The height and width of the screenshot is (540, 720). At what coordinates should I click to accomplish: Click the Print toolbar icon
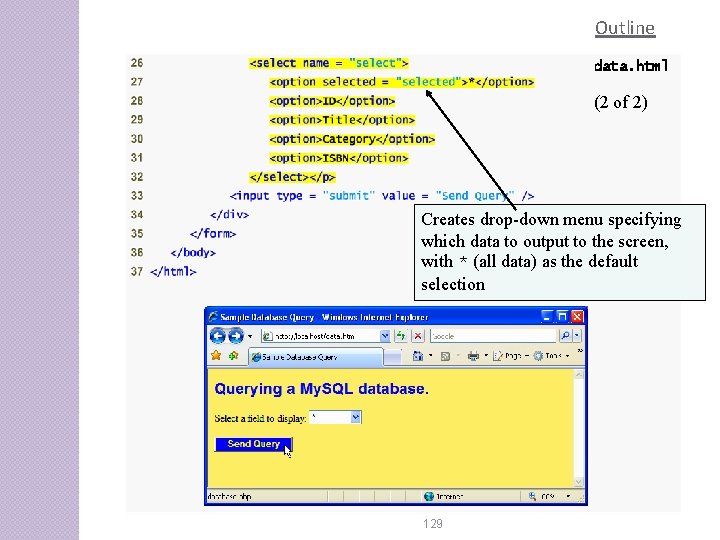tap(473, 356)
